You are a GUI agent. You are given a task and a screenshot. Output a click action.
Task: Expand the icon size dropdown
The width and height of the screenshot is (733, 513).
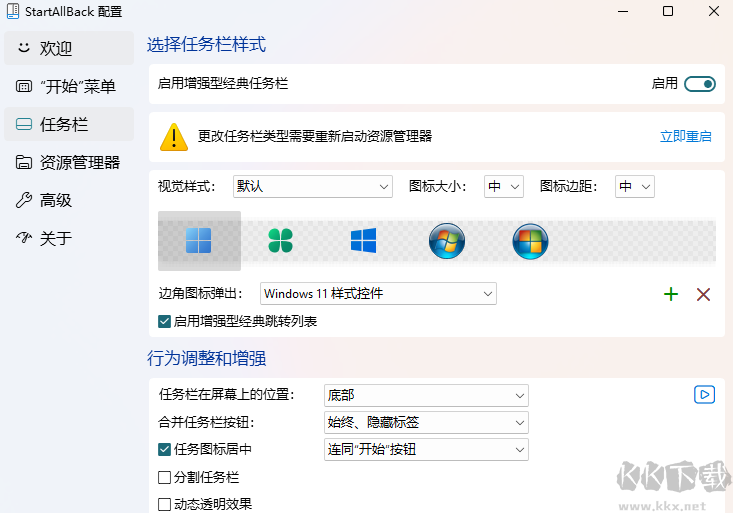pyautogui.click(x=504, y=187)
